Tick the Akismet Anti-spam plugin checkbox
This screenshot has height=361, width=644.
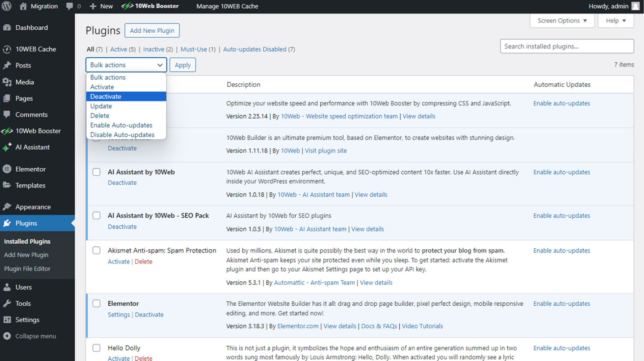click(x=96, y=250)
